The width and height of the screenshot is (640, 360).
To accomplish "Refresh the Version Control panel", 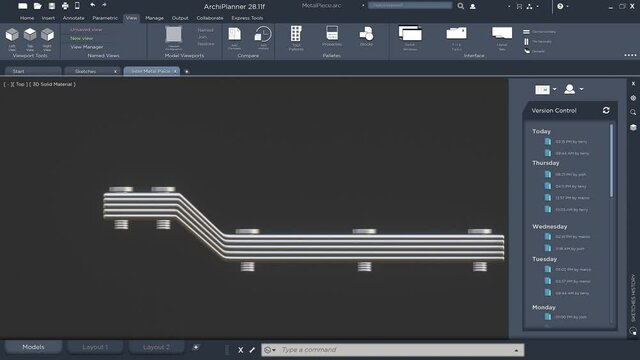I will 606,110.
